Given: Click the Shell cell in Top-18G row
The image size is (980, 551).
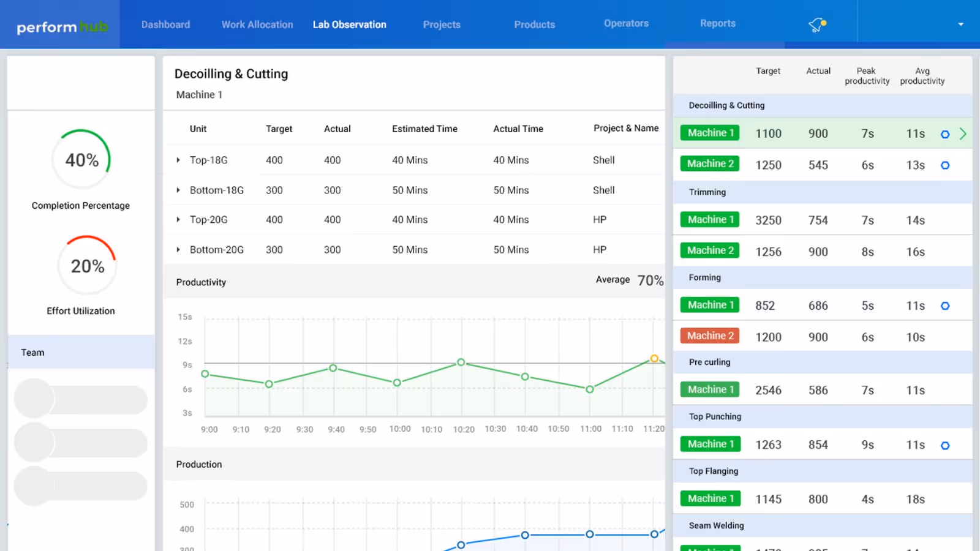Looking at the screenshot, I should 603,160.
